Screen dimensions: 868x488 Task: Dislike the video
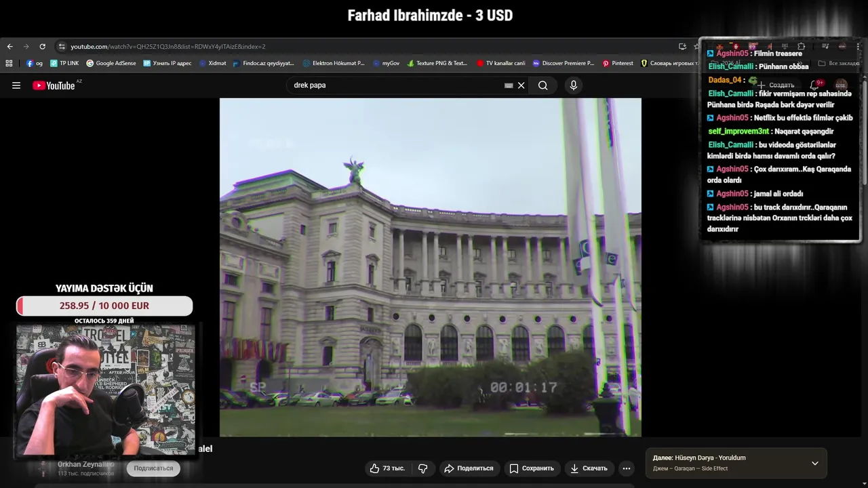pos(423,468)
